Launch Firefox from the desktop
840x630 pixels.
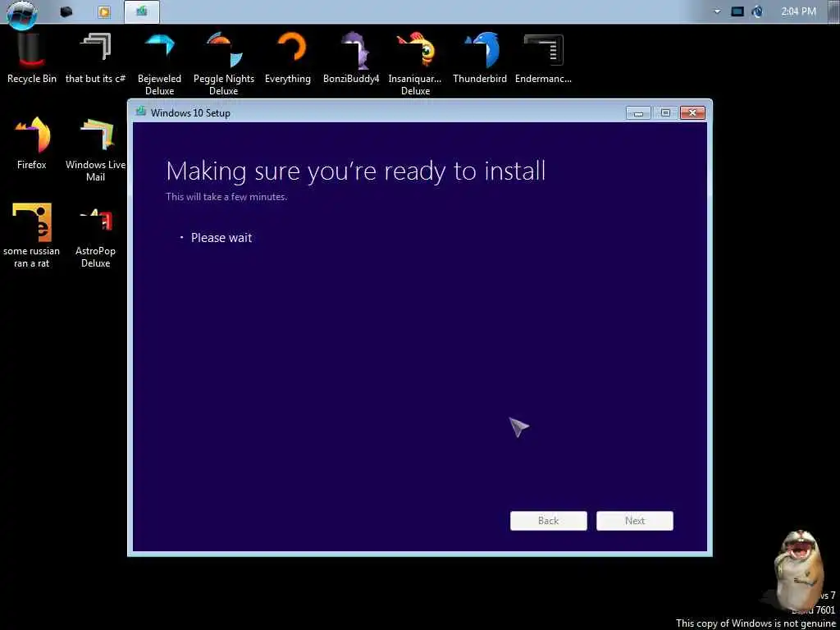[32, 143]
